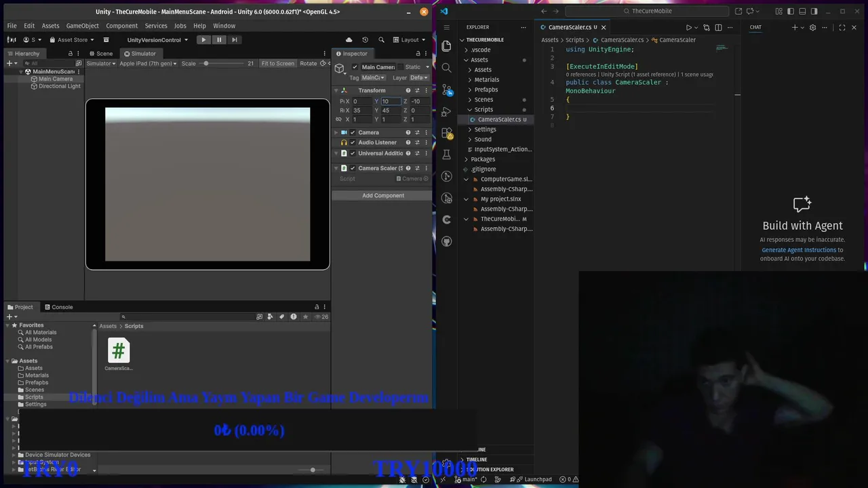Open VS Code Run and Debug view

(x=446, y=111)
